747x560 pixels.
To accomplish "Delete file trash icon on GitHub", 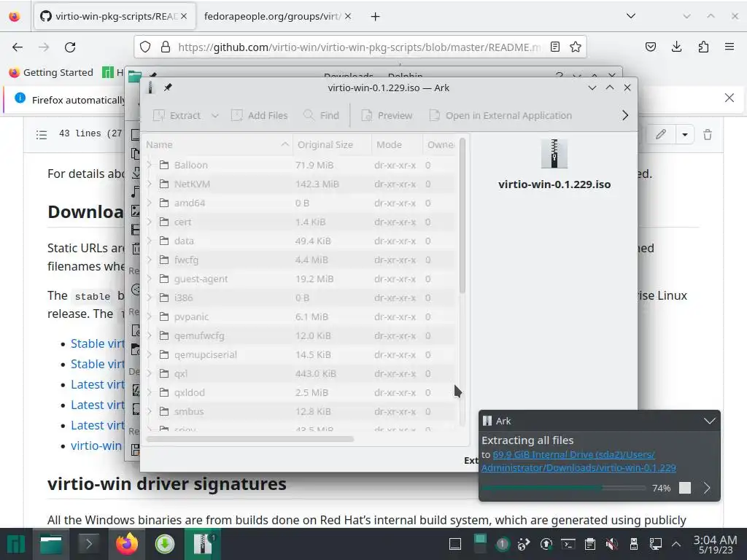I will pyautogui.click(x=708, y=135).
